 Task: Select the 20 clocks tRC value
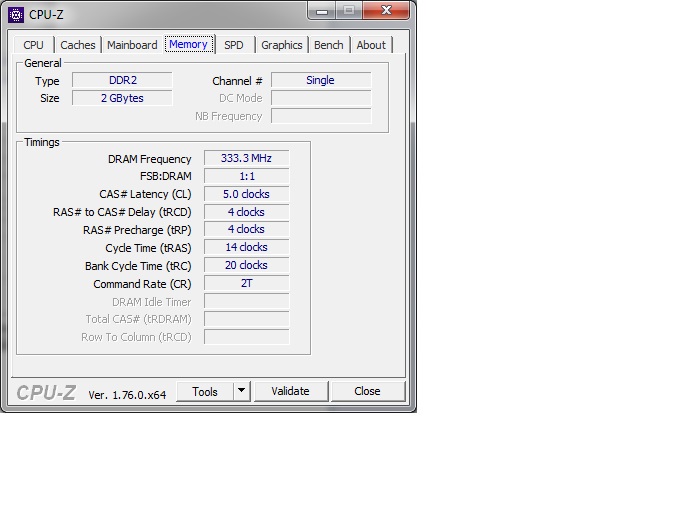point(246,265)
